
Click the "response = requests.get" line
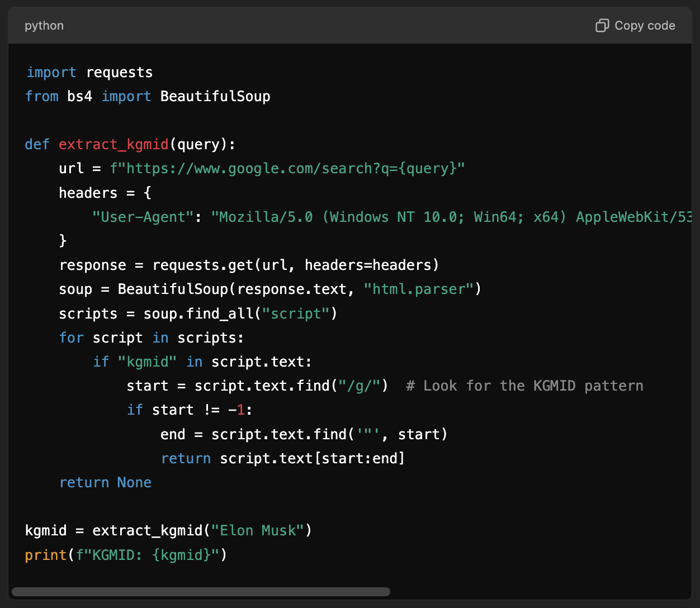(x=249, y=265)
